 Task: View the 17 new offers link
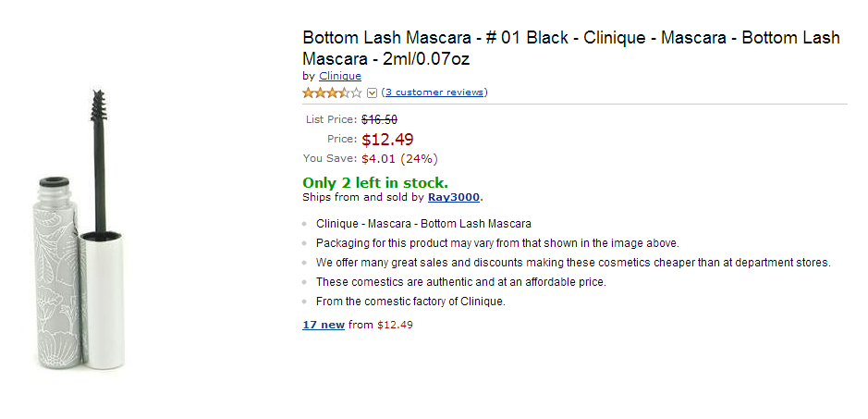click(324, 325)
